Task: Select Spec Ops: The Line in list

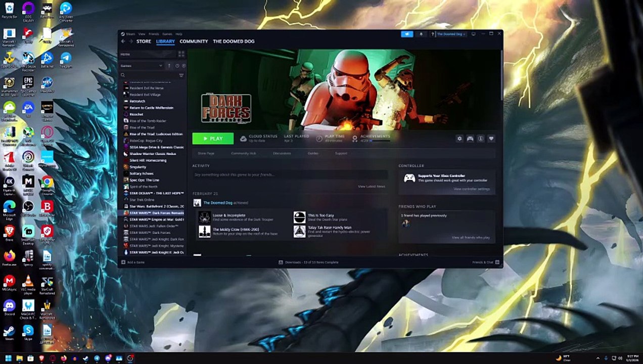Action: [144, 180]
